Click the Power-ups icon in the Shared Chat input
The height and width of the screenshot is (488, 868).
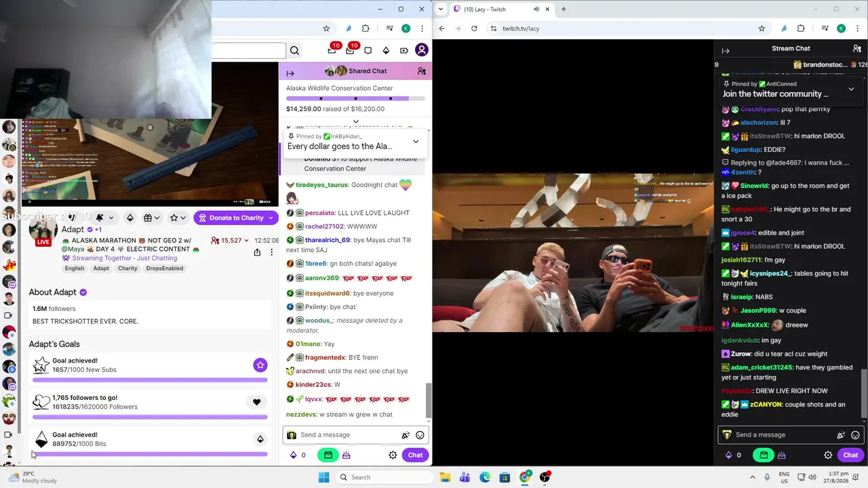coord(406,435)
